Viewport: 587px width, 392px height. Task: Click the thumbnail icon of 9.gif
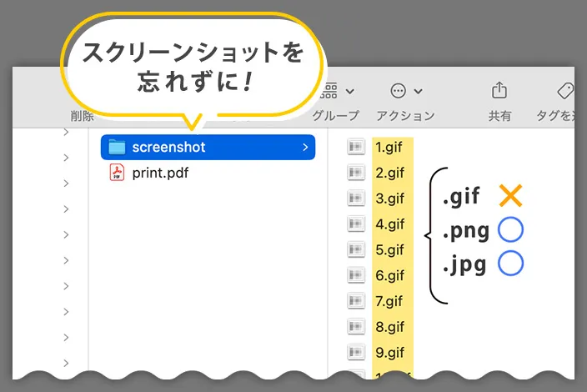pos(356,352)
